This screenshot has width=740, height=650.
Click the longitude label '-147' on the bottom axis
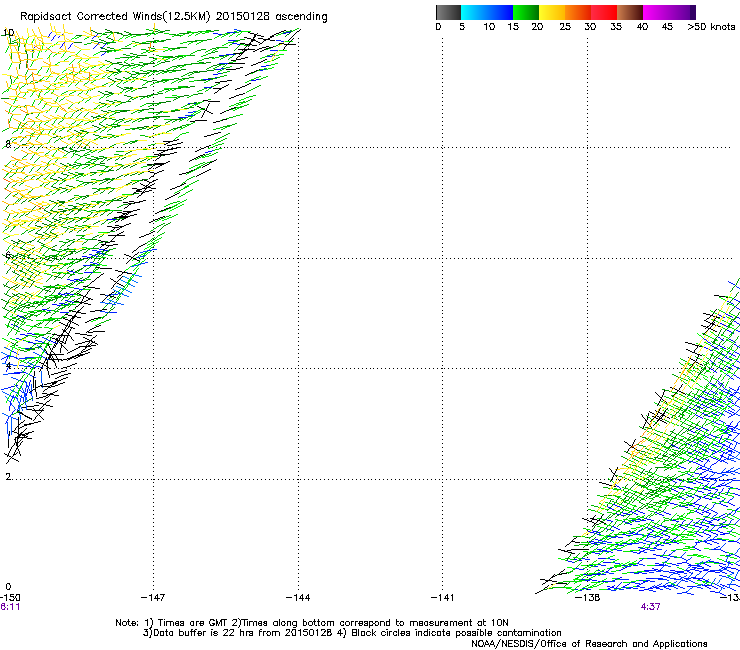(153, 598)
